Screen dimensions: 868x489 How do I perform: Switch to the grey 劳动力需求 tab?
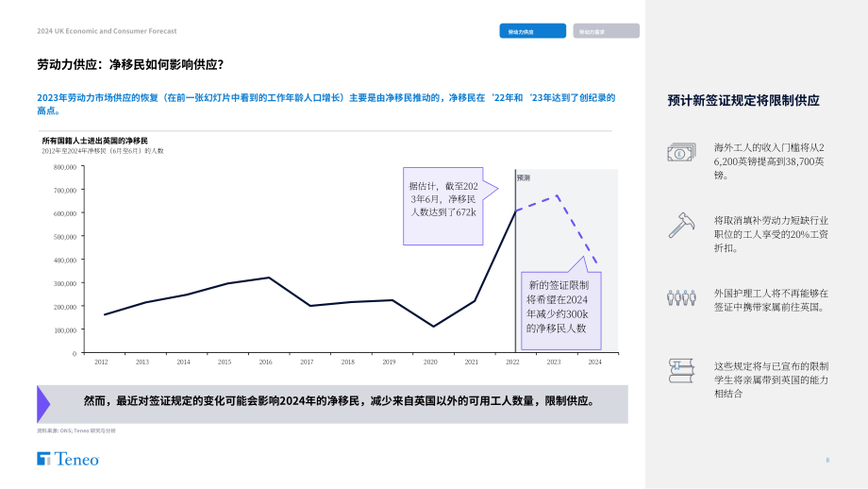point(606,31)
